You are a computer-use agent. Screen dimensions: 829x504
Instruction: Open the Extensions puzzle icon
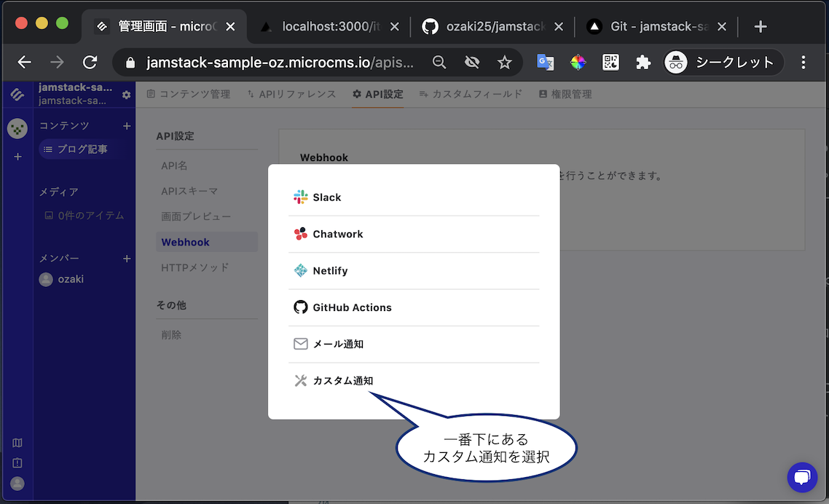pos(643,63)
